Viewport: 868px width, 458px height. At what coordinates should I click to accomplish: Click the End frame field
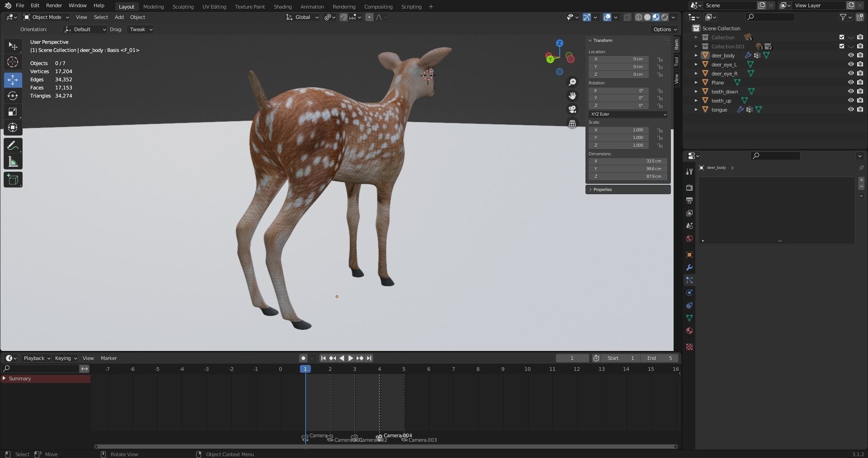click(660, 358)
